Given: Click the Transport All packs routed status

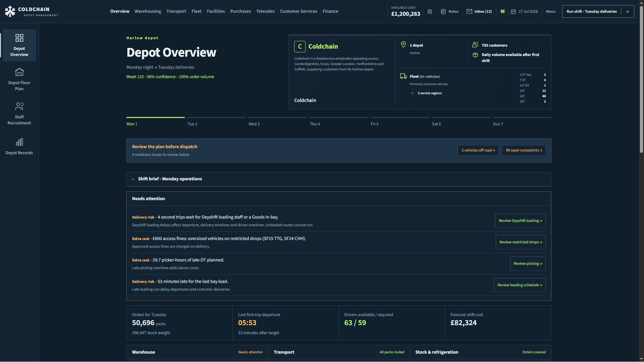Looking at the screenshot, I should coord(392,352).
